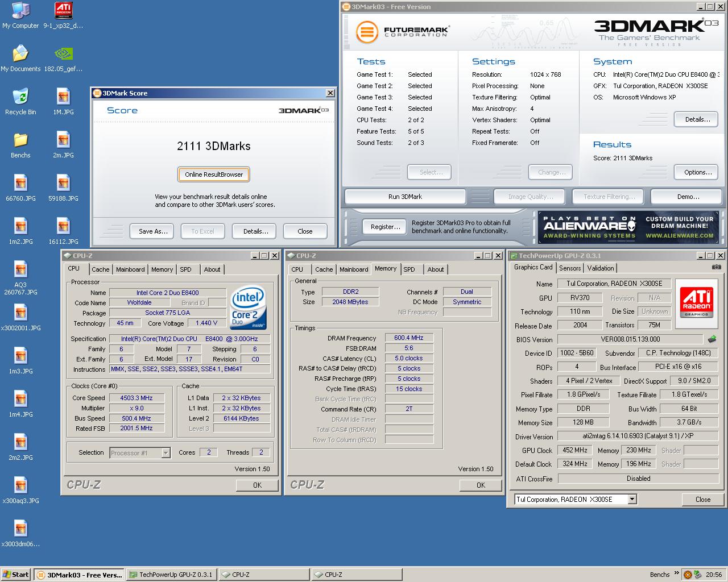
Task: Switch to CPU tab in right CPU-Z
Action: tap(297, 269)
